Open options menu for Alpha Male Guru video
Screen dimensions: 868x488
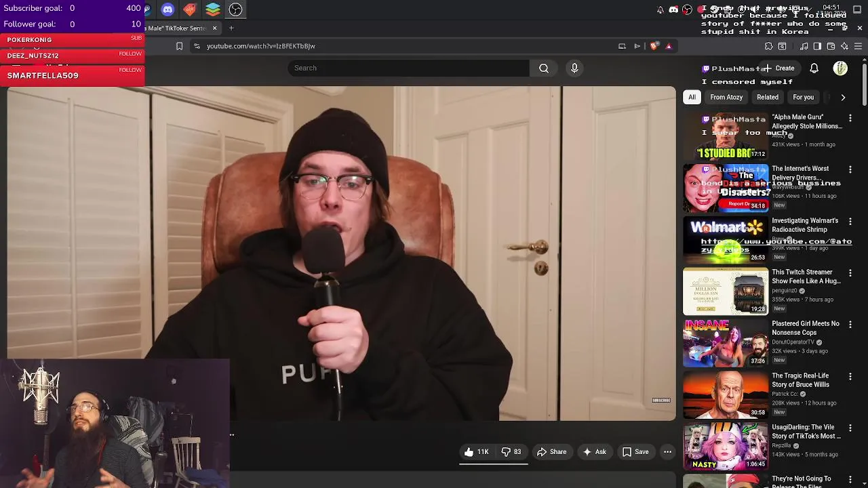(850, 118)
